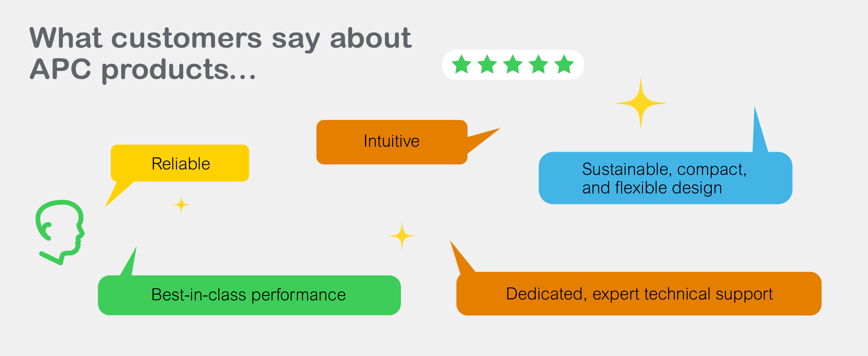Image resolution: width=868 pixels, height=356 pixels.
Task: Click the blue "Sustainable, compact, and flexible design" bubble
Action: point(665,178)
